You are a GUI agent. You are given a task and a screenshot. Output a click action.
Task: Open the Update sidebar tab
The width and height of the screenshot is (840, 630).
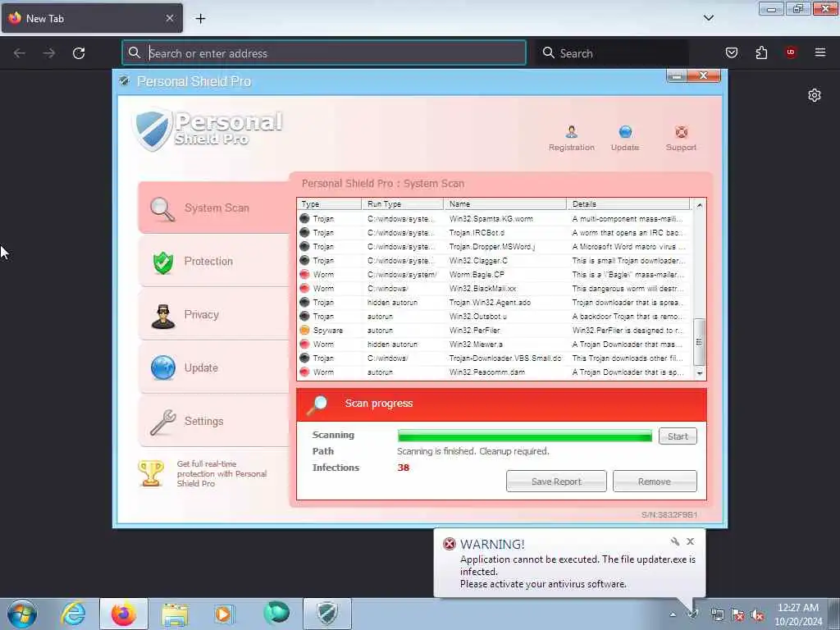214,368
